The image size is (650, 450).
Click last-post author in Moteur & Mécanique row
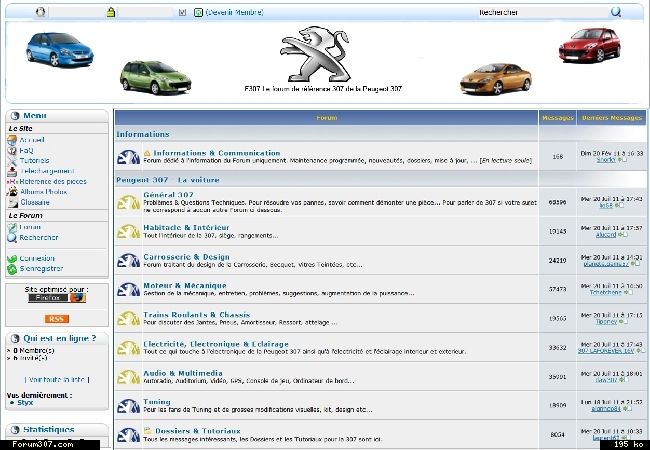606,293
